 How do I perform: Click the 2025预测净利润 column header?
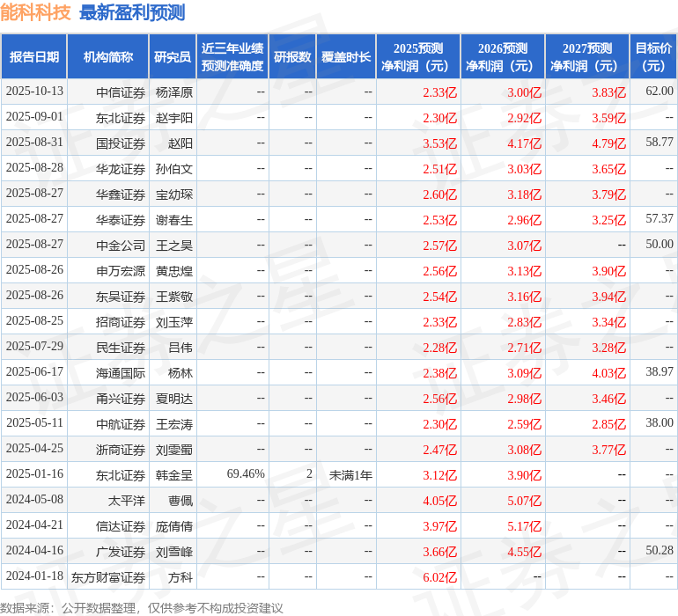(418, 57)
